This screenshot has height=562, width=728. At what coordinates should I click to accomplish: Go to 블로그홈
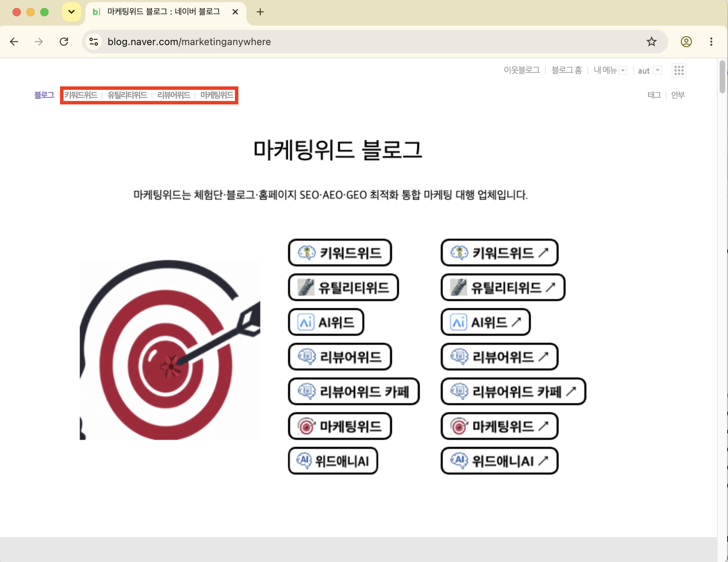[567, 70]
